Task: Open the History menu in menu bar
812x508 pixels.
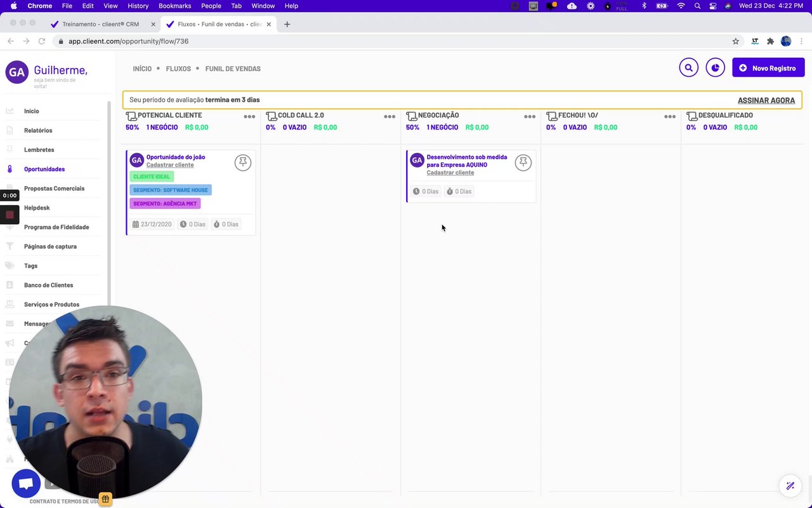Action: click(138, 6)
